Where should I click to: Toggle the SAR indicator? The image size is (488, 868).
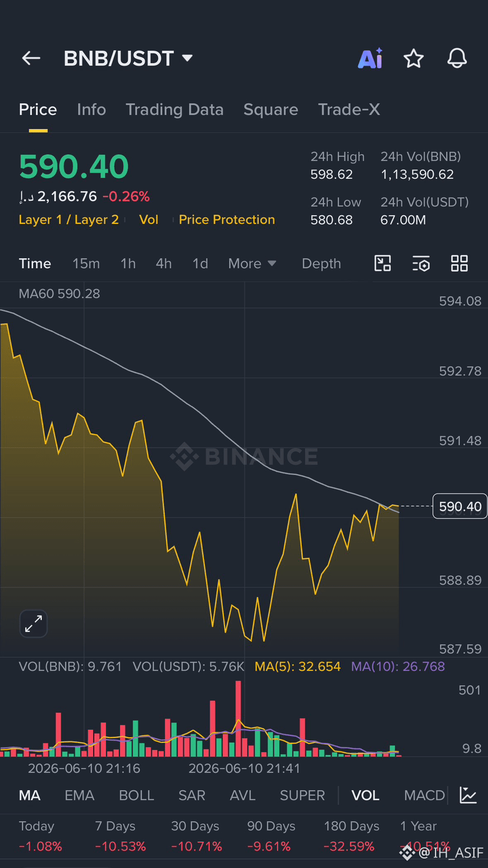pos(192,795)
